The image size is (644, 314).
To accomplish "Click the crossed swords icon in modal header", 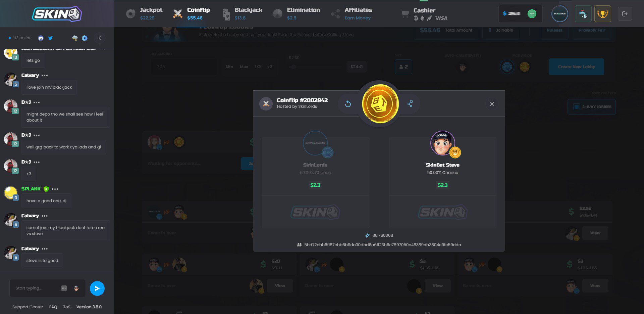I will pos(266,104).
